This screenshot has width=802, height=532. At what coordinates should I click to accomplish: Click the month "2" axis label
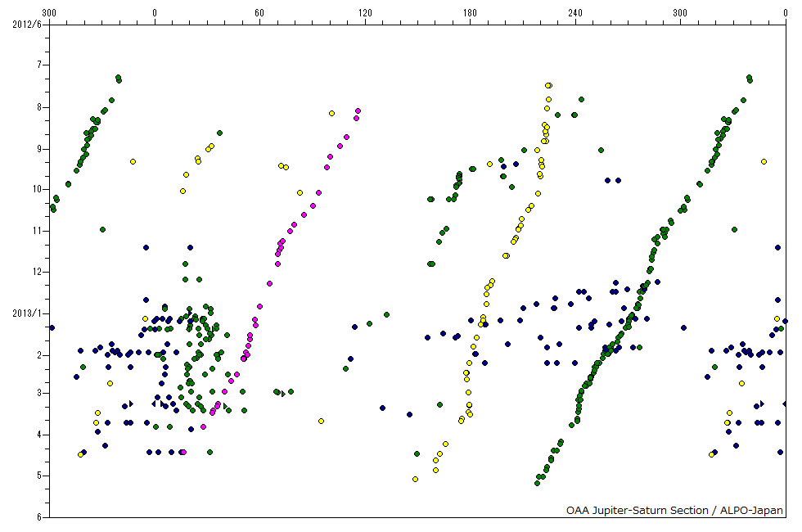pos(39,355)
